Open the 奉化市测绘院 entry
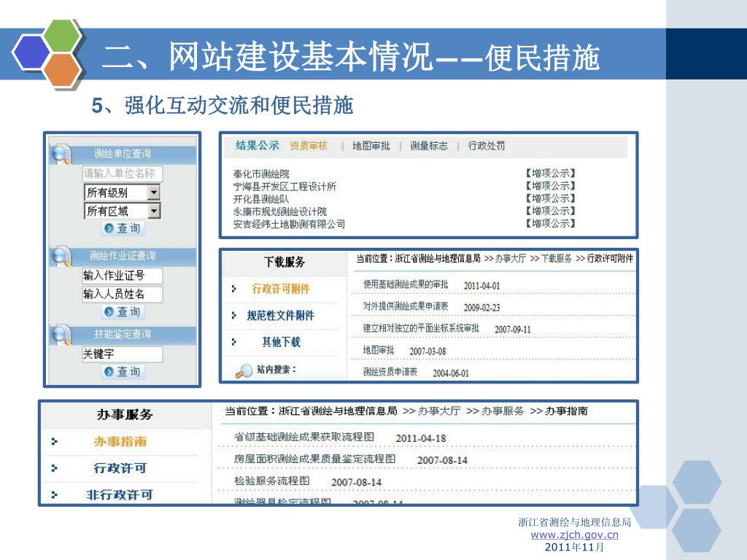The width and height of the screenshot is (747, 560). (x=261, y=174)
